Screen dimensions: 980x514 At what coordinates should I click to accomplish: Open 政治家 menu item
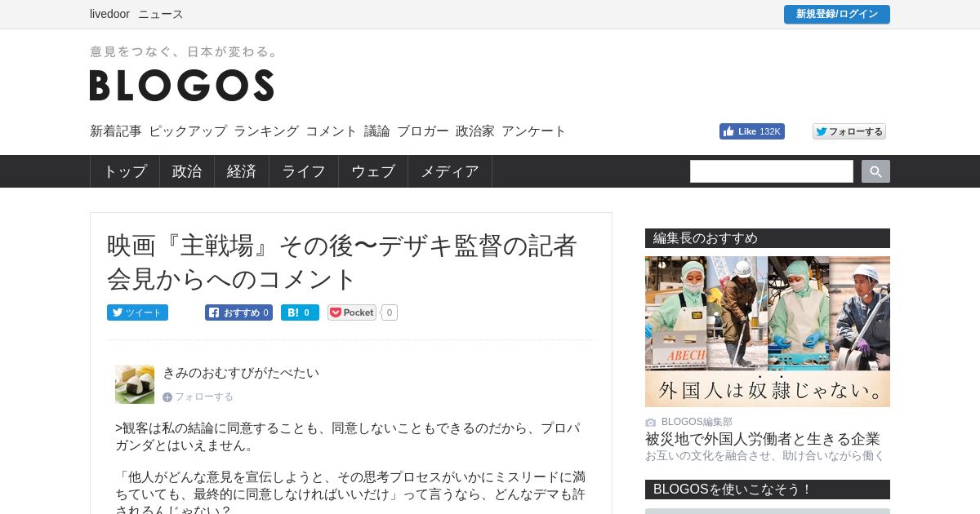coord(475,131)
